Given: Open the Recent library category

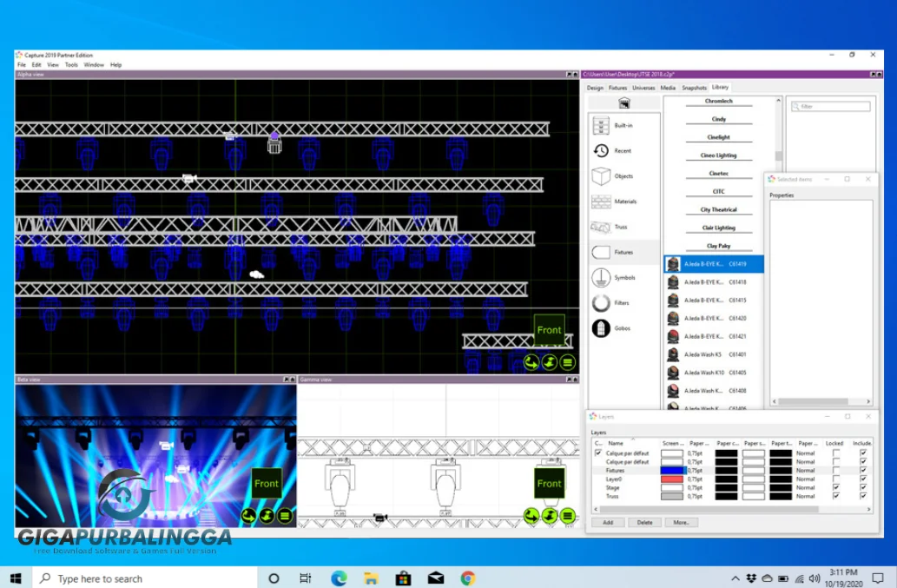Looking at the screenshot, I should 623,151.
